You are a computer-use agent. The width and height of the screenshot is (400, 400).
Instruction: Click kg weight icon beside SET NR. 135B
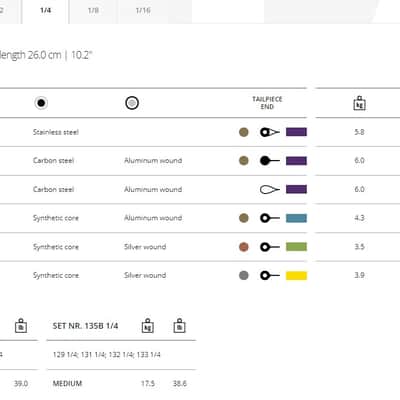pyautogui.click(x=148, y=326)
